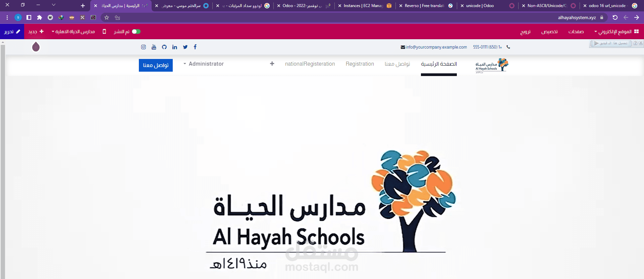This screenshot has width=644, height=279.
Task: Open the Twitter social link
Action: [185, 47]
